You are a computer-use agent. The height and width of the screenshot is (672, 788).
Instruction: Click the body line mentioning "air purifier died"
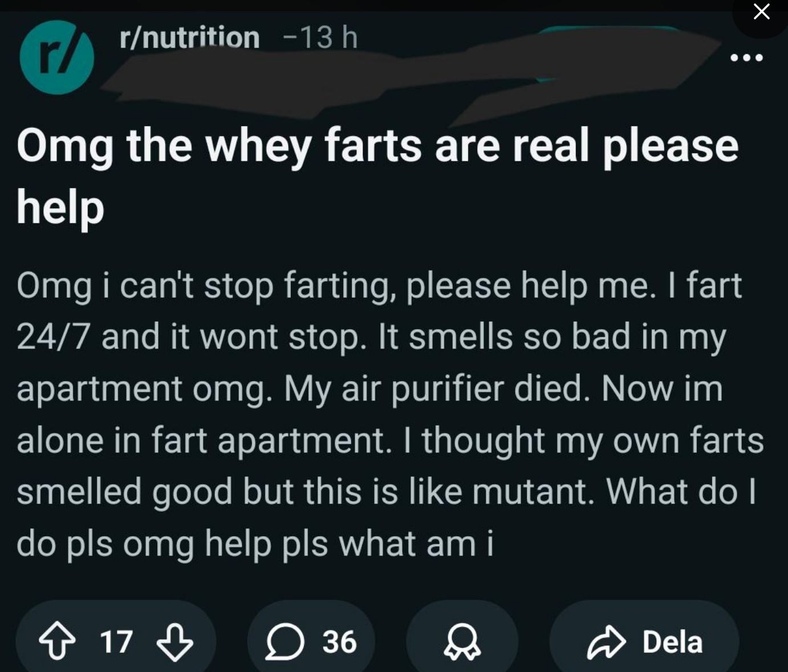pos(369,388)
